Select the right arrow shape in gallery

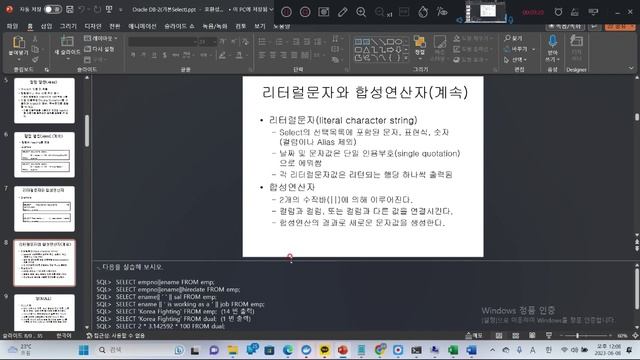click(x=390, y=49)
